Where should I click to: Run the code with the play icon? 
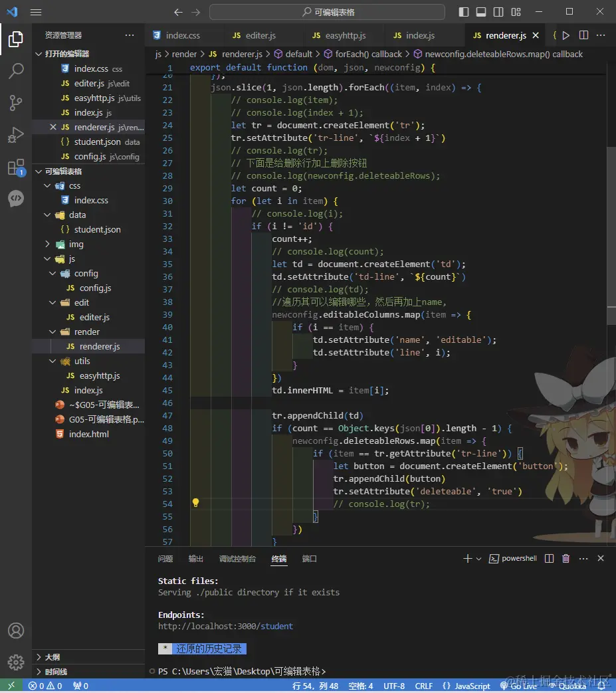[565, 35]
